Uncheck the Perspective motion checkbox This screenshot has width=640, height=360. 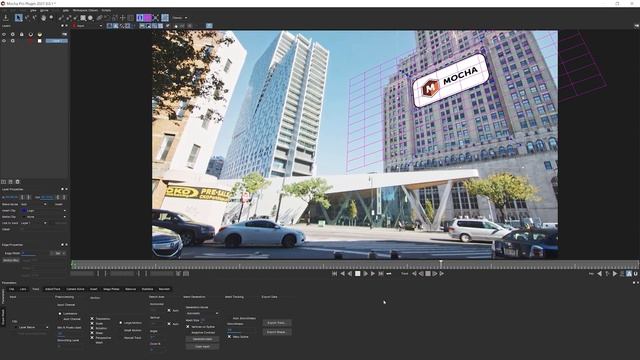coord(92,338)
